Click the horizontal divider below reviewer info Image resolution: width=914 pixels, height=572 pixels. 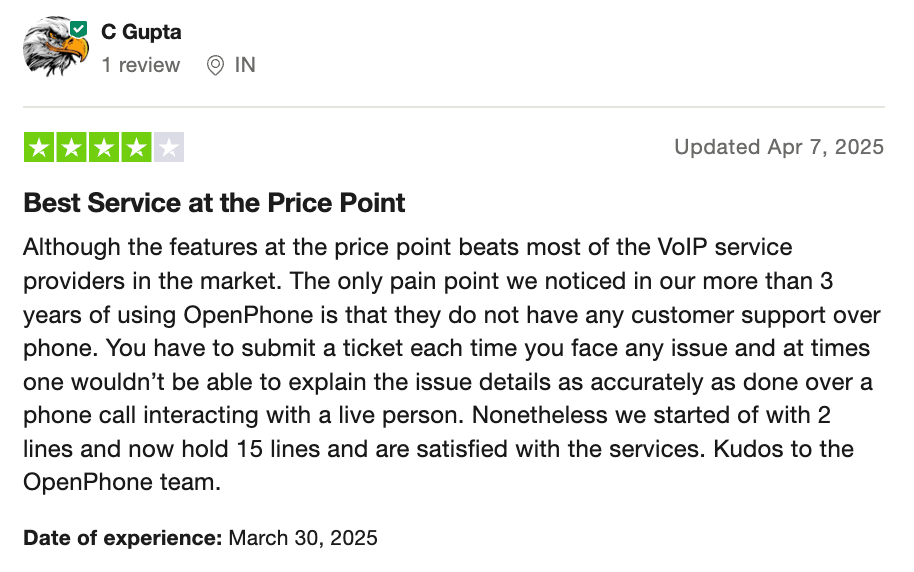454,107
